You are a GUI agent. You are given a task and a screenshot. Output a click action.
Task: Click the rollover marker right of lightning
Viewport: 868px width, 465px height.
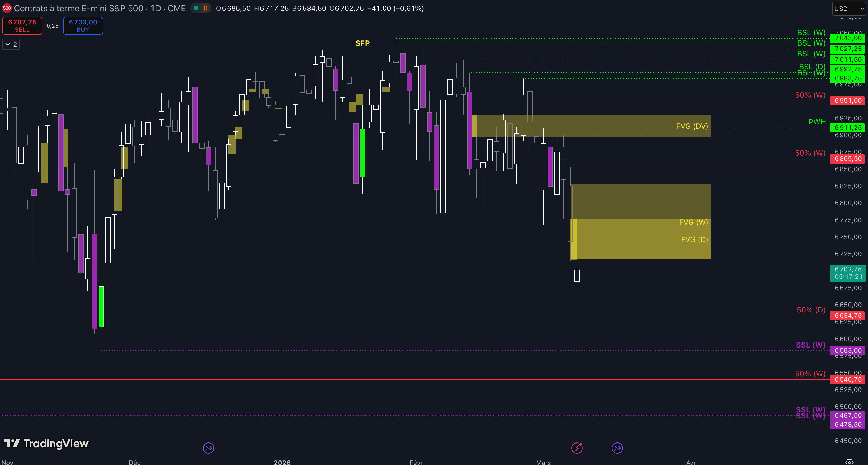coord(617,448)
